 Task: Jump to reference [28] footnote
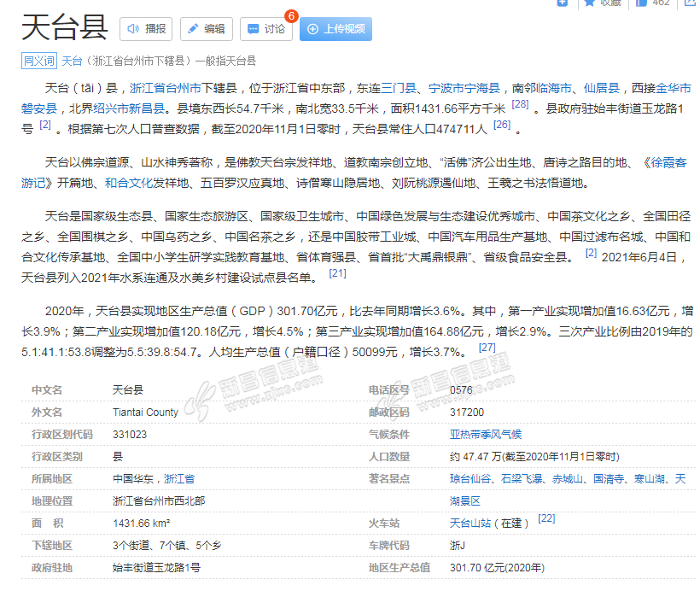(x=519, y=105)
